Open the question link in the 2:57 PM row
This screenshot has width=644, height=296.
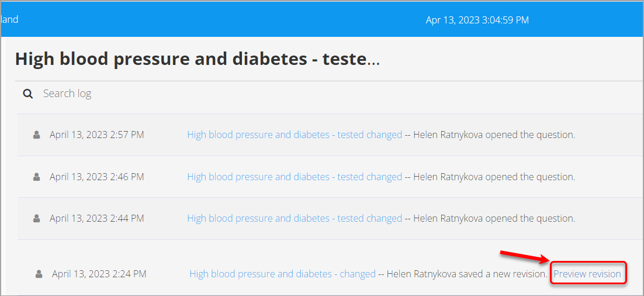[295, 135]
